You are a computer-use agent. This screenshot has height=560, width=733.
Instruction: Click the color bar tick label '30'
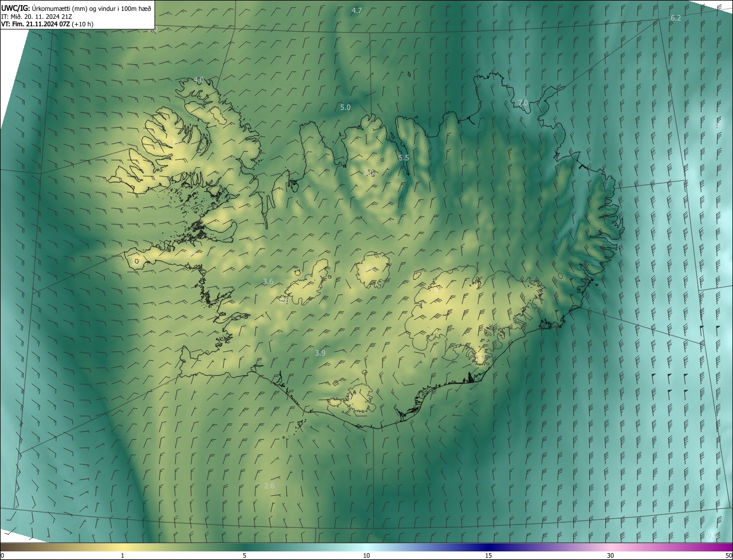pos(610,556)
